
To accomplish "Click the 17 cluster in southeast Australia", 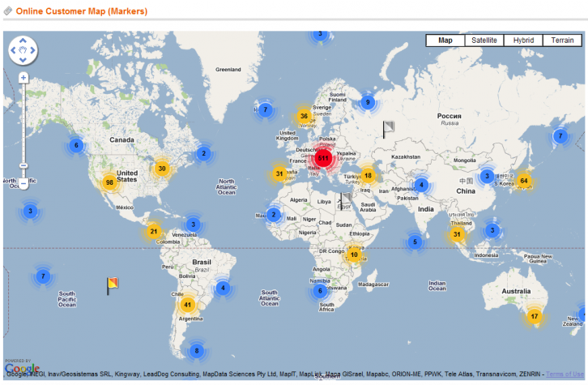I will [x=535, y=316].
